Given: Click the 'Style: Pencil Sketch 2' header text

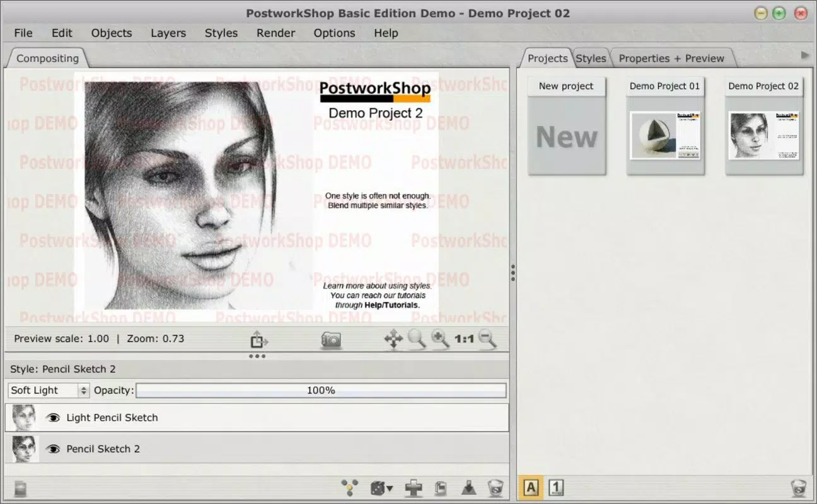Looking at the screenshot, I should (x=63, y=369).
